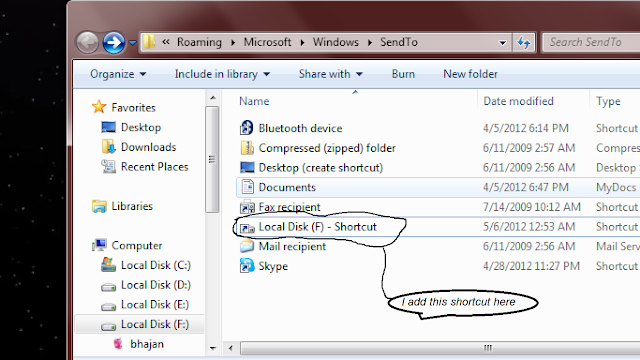Click the Libraries icon

[x=99, y=206]
